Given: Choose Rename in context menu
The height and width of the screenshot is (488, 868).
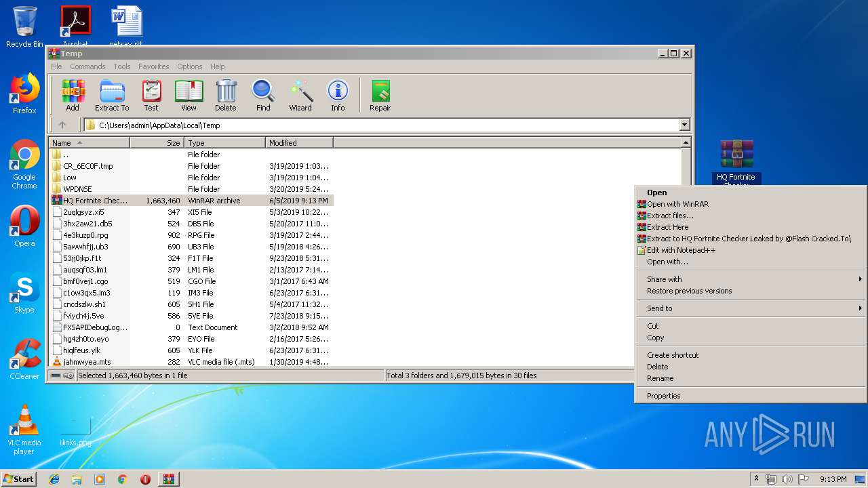Looking at the screenshot, I should pyautogui.click(x=751, y=378).
